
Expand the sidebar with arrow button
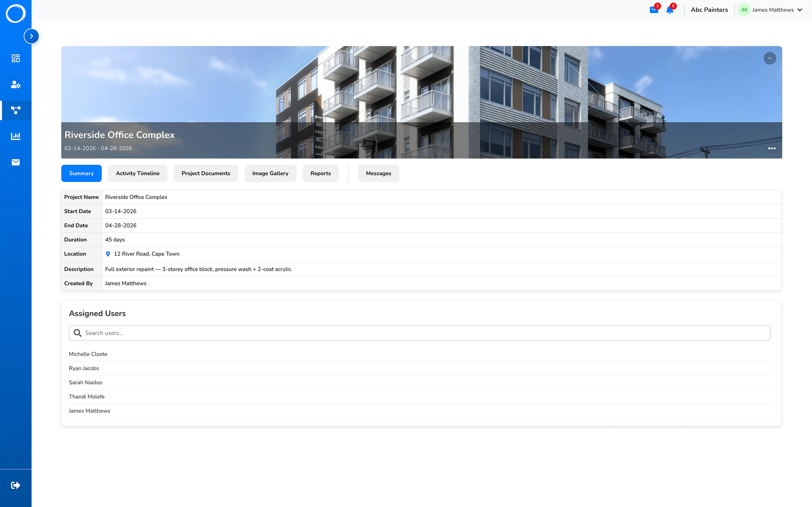tap(31, 36)
